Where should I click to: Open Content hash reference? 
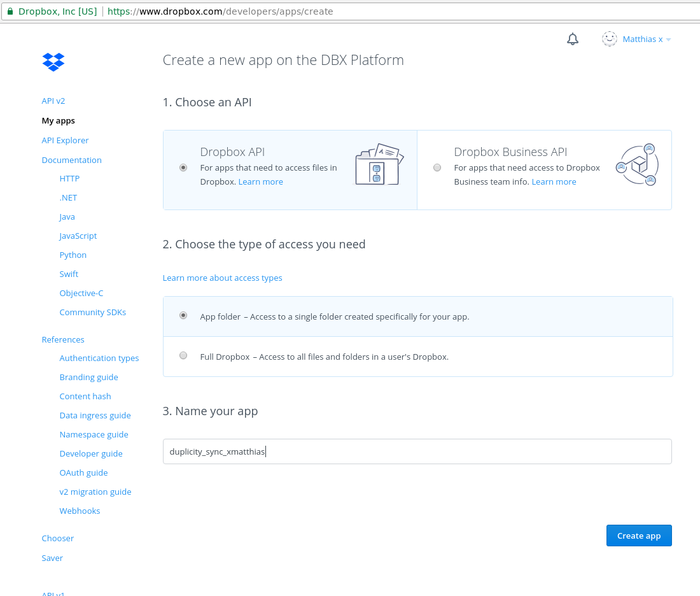point(85,396)
